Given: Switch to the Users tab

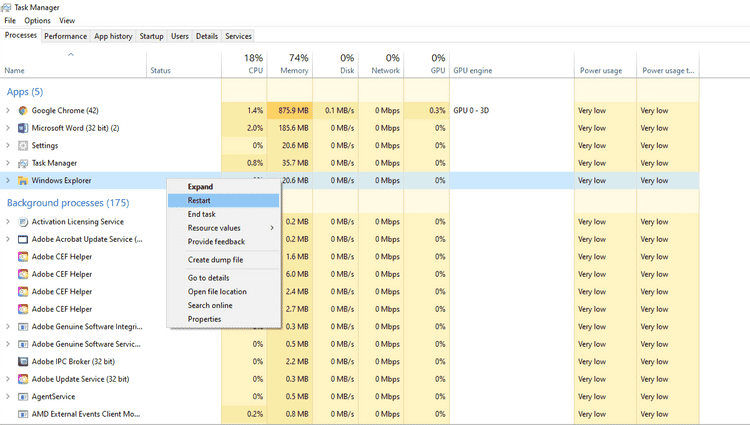Looking at the screenshot, I should pyautogui.click(x=180, y=36).
